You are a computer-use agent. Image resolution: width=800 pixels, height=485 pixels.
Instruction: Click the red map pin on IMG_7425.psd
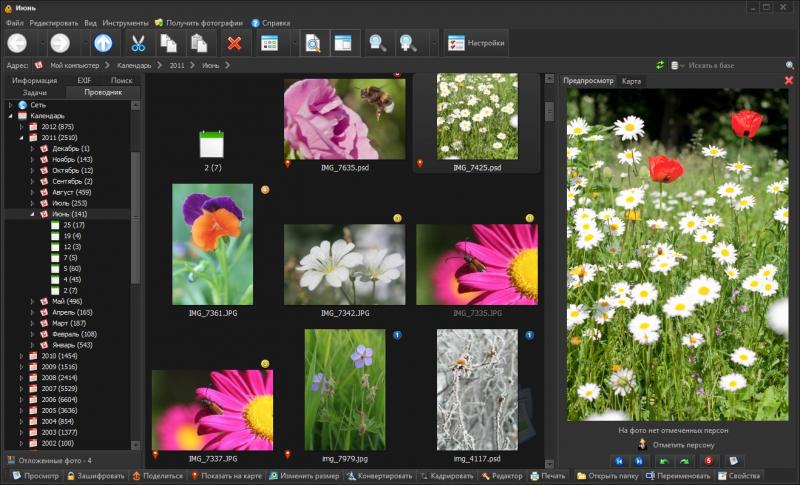[420, 164]
